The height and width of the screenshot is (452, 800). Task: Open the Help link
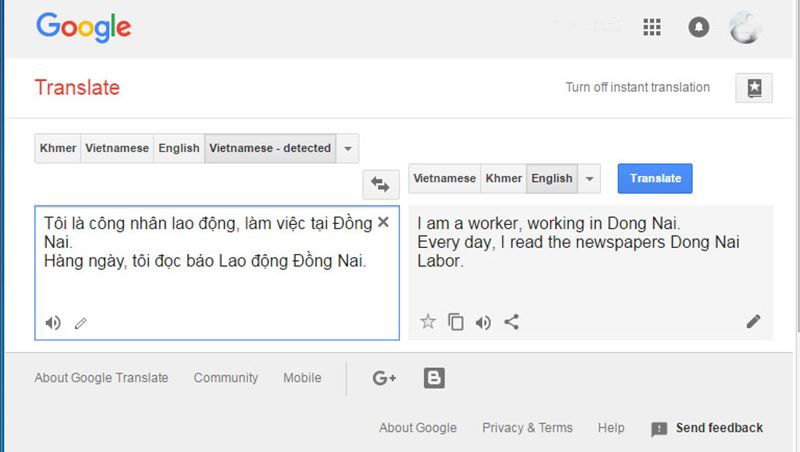click(x=611, y=428)
